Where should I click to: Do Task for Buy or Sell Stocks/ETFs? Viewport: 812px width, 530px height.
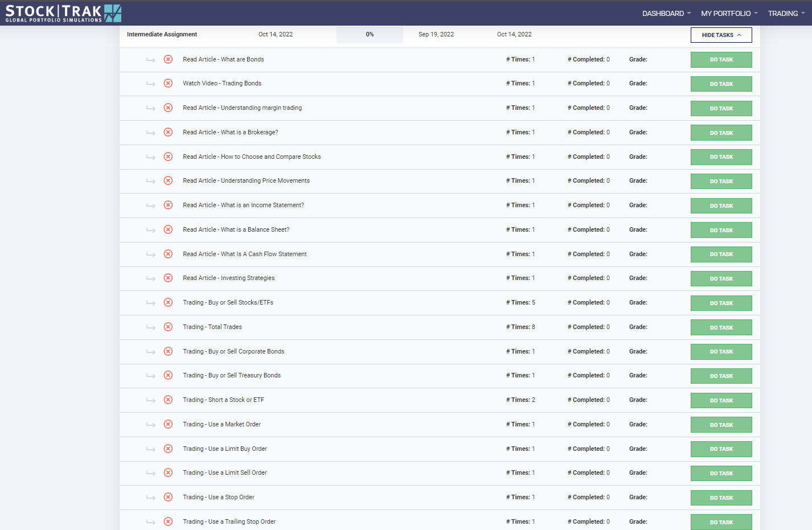(721, 303)
